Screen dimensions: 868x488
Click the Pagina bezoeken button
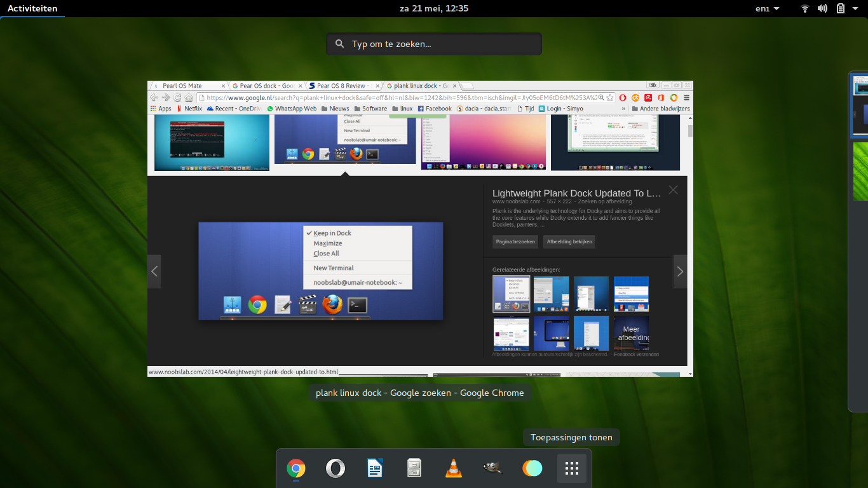pos(515,241)
